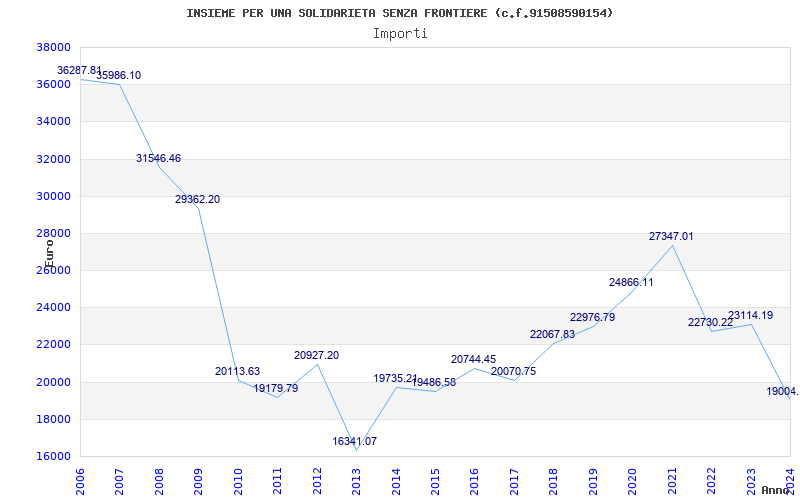Click the 2012 x-axis year label
This screenshot has height=500, width=800.
coord(317,482)
